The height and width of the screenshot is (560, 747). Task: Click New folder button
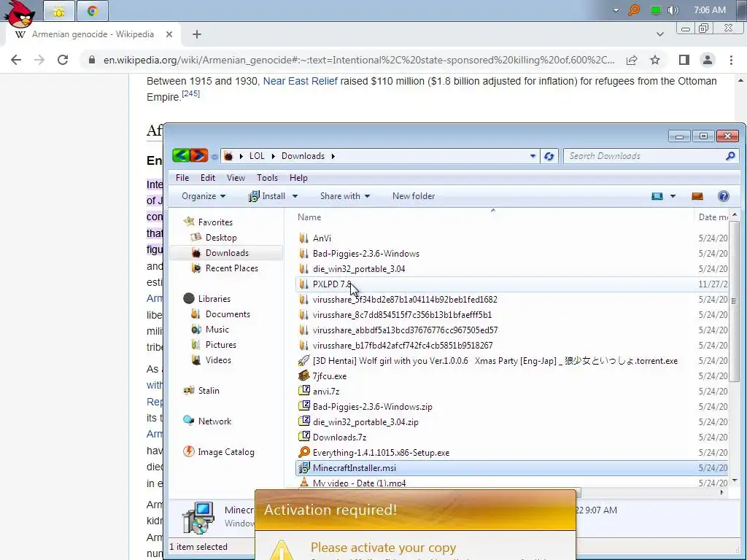(x=414, y=196)
